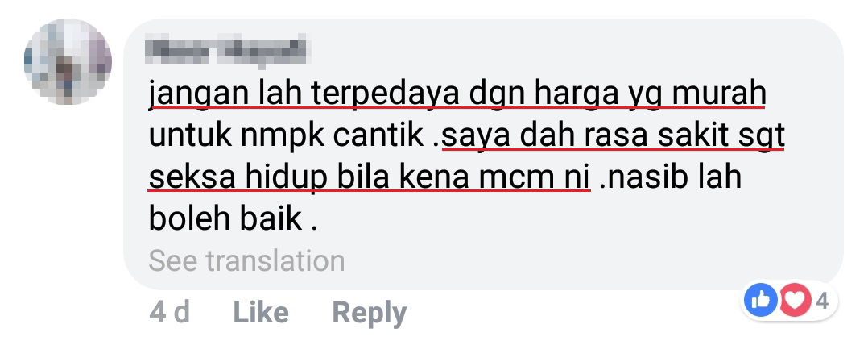Viewport: 868px width, 341px height.
Task: Click the words boleh baik in comment
Action: tap(225, 218)
